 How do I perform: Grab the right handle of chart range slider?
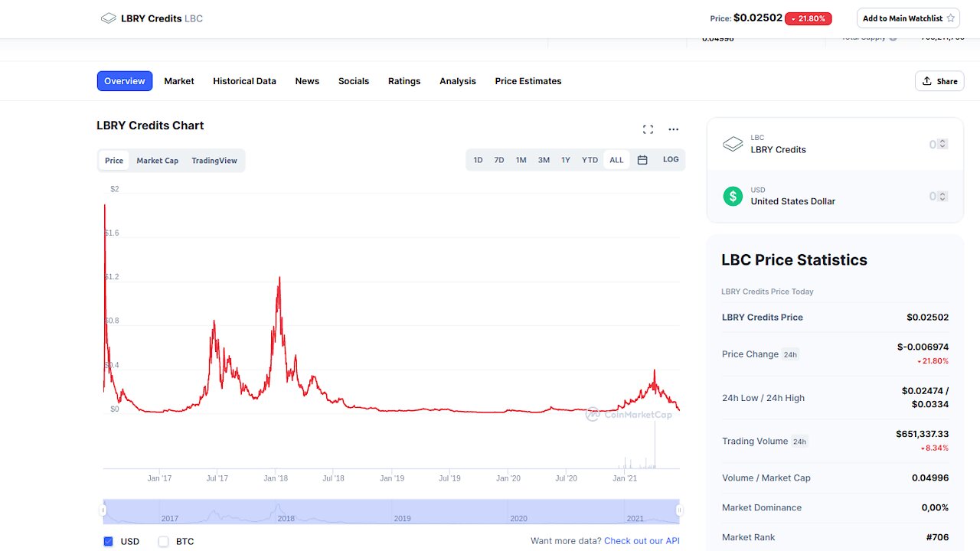679,510
